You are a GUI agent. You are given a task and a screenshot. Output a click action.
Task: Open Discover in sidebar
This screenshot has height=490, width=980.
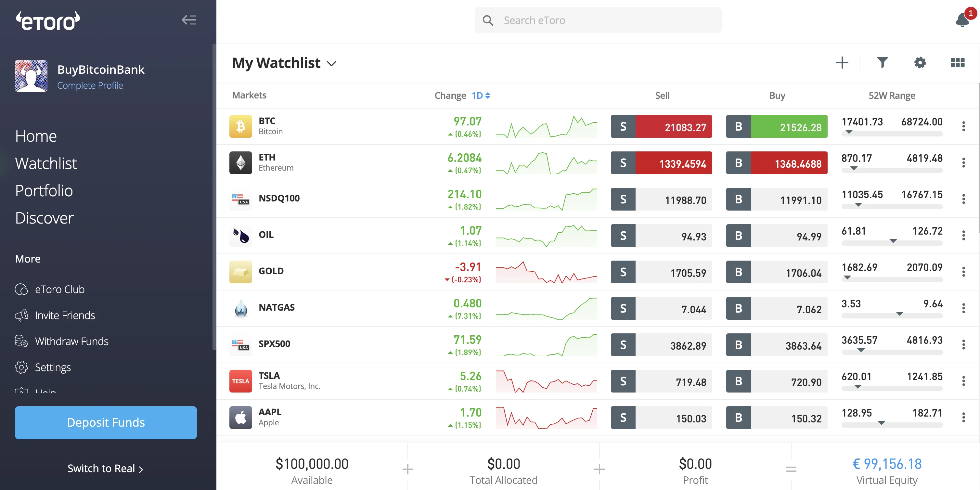coord(45,218)
